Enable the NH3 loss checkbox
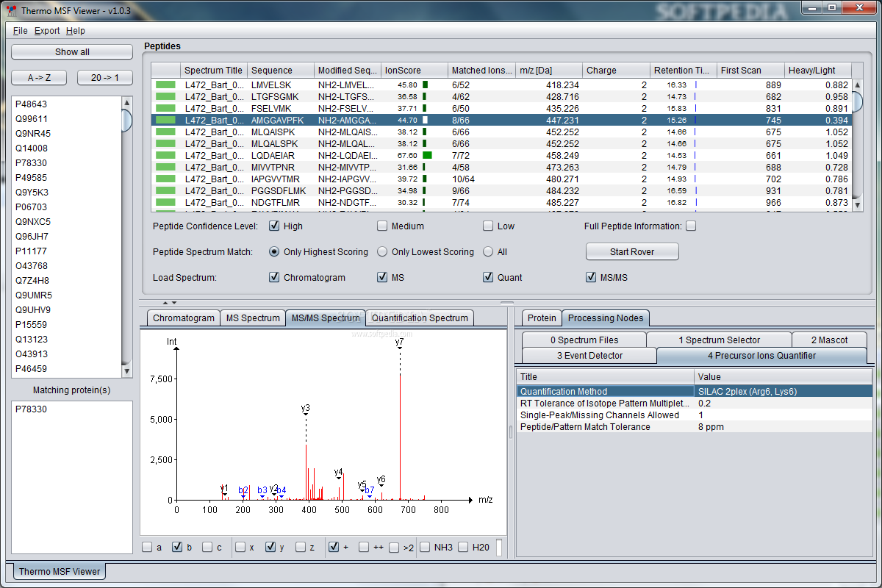The height and width of the screenshot is (588, 882). coord(425,547)
